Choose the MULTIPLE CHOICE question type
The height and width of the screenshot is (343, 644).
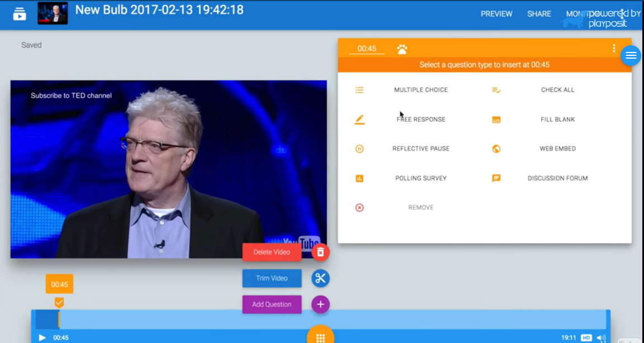pyautogui.click(x=421, y=90)
